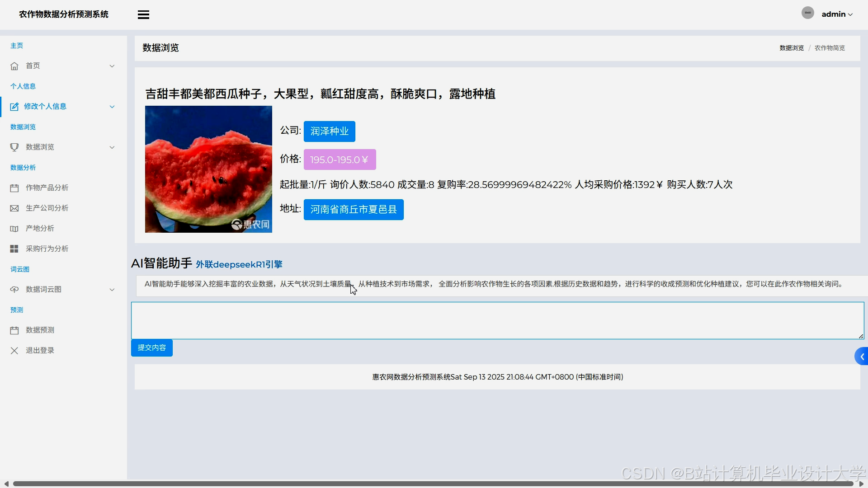
Task: Click the watermelon product thumbnail
Action: 208,169
